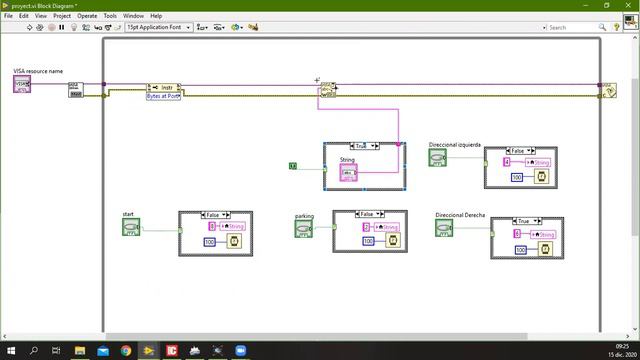The width and height of the screenshot is (640, 360).
Task: Open the Windows Start menu
Action: tap(11, 351)
